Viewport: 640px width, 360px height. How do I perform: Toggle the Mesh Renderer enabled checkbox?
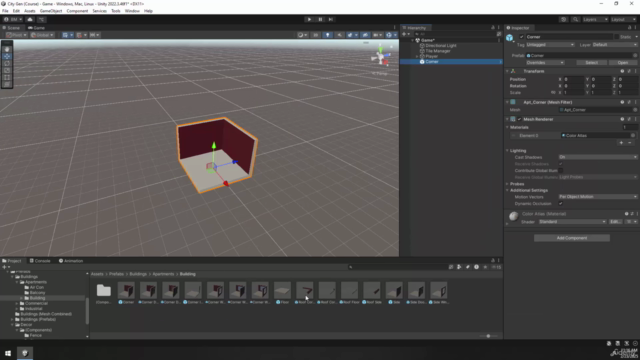(x=520, y=119)
